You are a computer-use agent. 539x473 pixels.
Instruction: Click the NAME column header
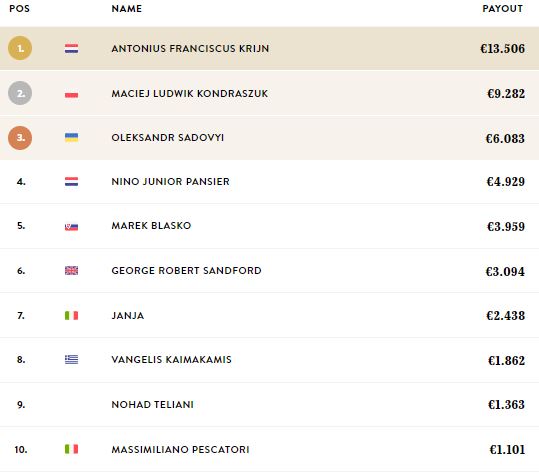pos(126,9)
